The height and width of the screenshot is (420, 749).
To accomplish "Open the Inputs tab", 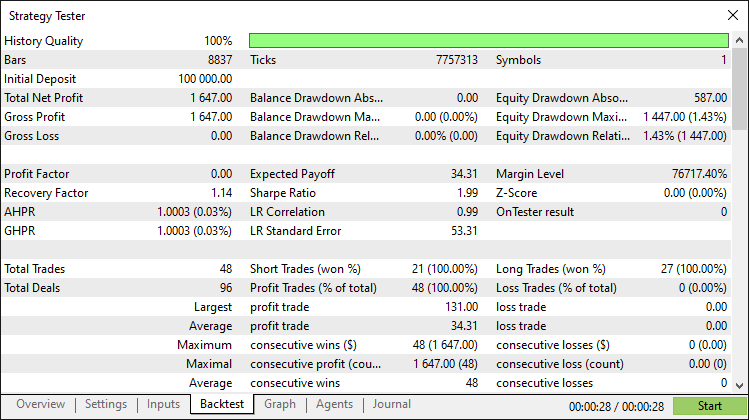I will [163, 404].
